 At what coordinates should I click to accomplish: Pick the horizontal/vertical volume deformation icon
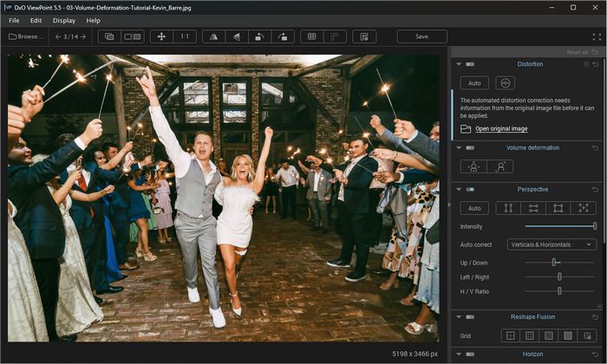tap(474, 166)
